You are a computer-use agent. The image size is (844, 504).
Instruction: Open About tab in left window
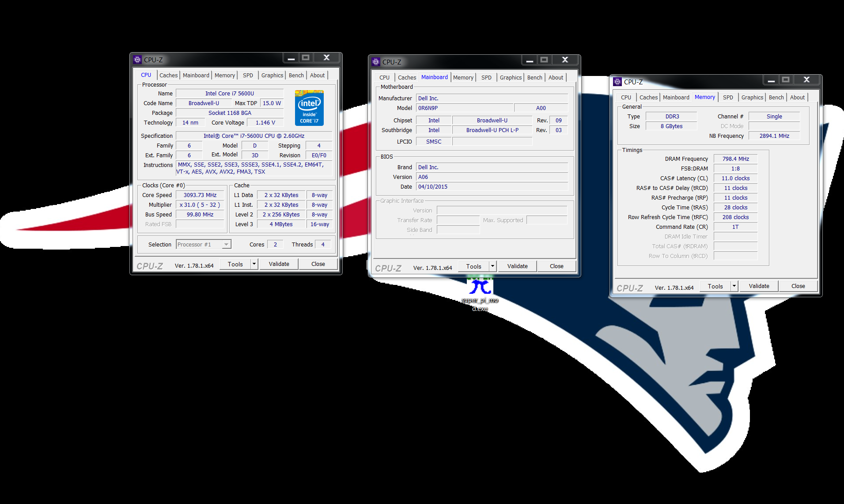[x=317, y=76]
